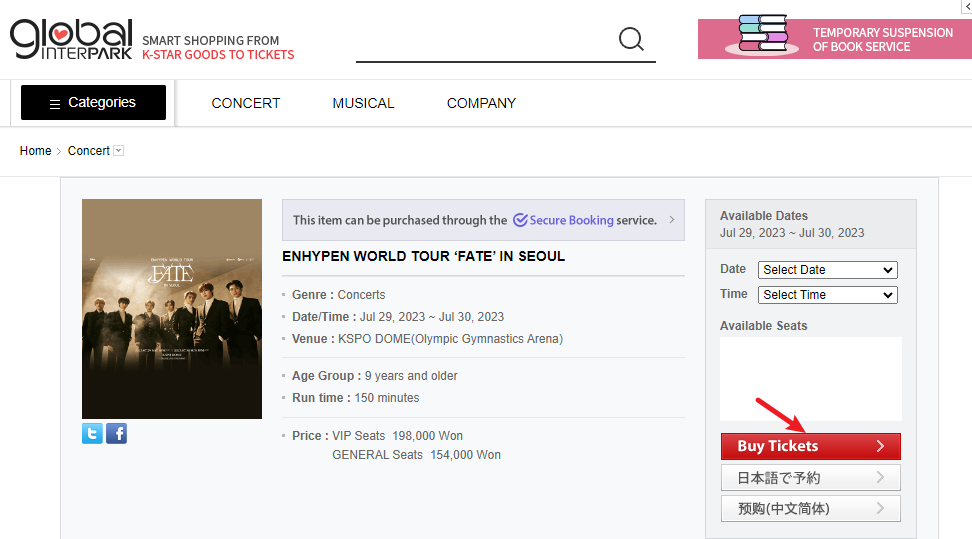The height and width of the screenshot is (539, 972).
Task: Click the Chinese simplified booking button
Action: 810,508
